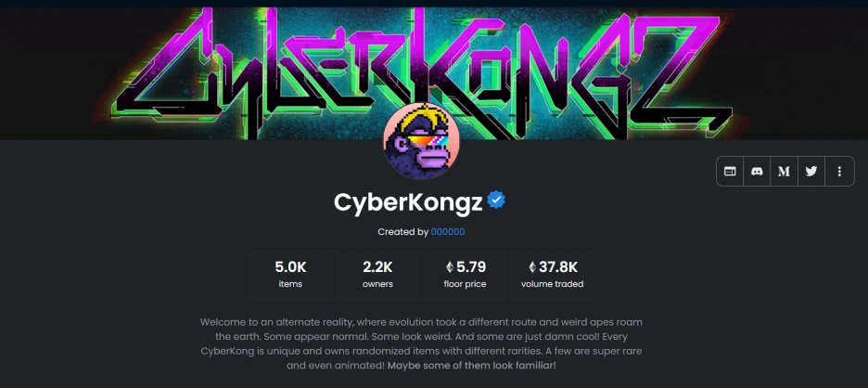Click the CyberKongz graffiti banner image
Screen dimensions: 868x388
[434, 72]
